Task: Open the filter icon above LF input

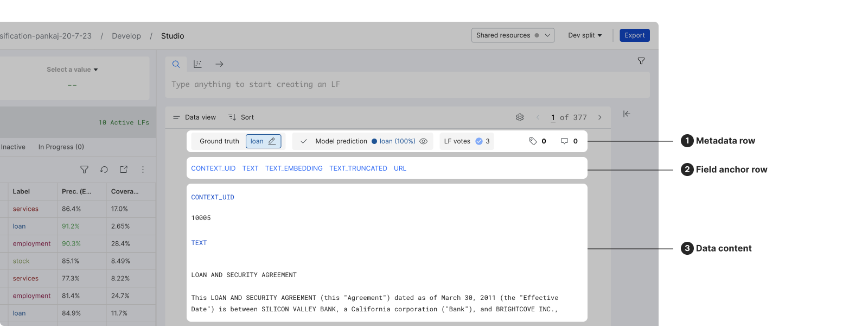Action: pos(641,61)
